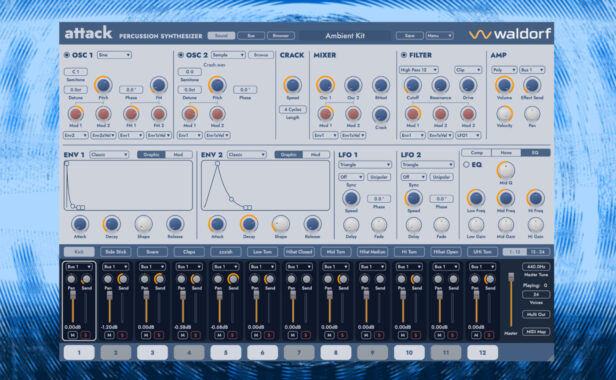Click the Save button
Image resolution: width=616 pixels, height=380 pixels.
(x=410, y=36)
